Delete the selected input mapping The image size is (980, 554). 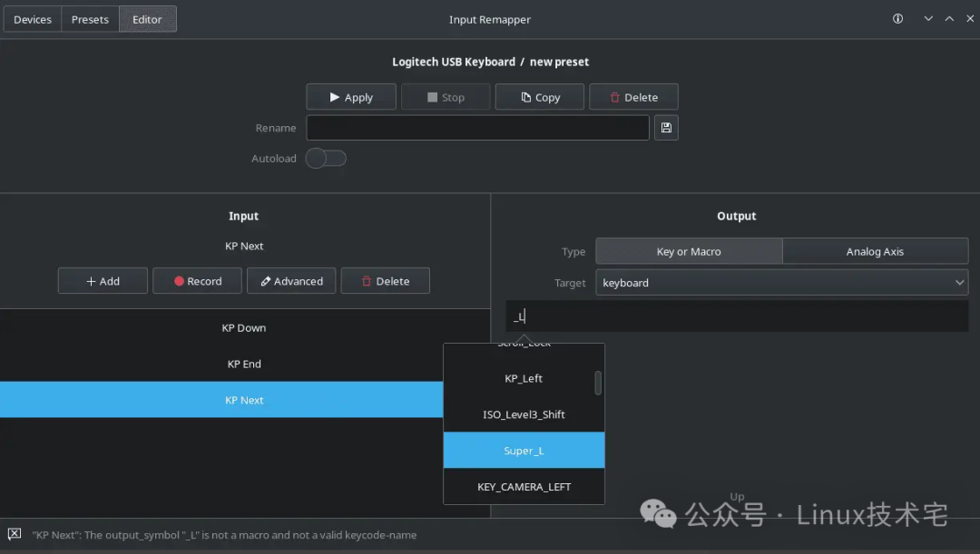[386, 281]
